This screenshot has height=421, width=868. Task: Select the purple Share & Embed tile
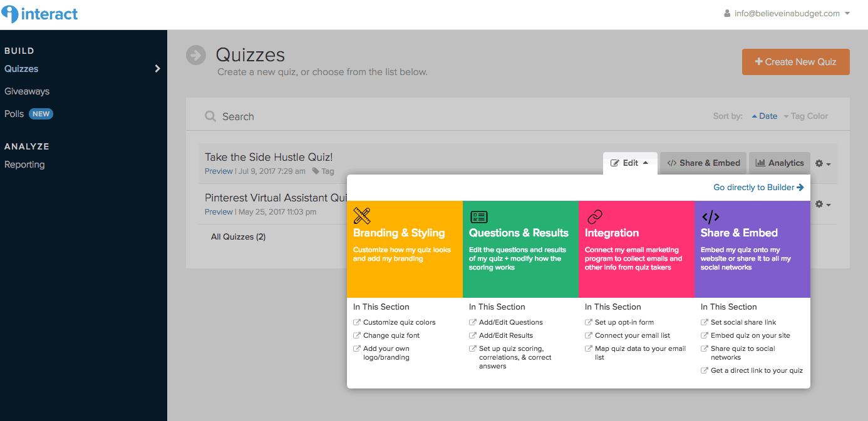click(752, 249)
